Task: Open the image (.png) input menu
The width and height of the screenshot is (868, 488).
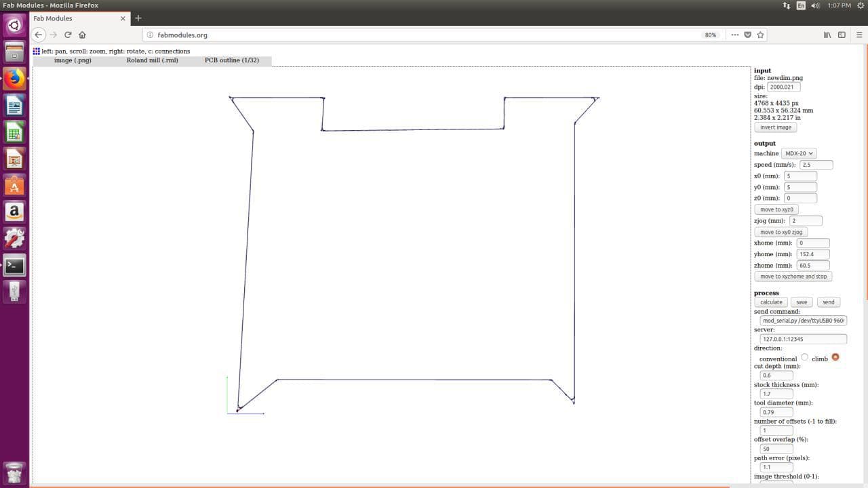Action: point(73,60)
